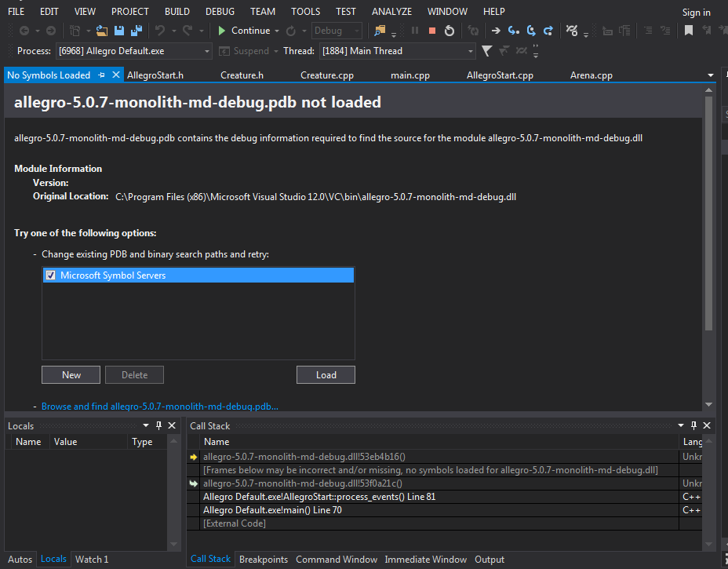Viewport: 728px width, 569px height.
Task: Click the bookmark icon in toolbar
Action: pyautogui.click(x=689, y=31)
